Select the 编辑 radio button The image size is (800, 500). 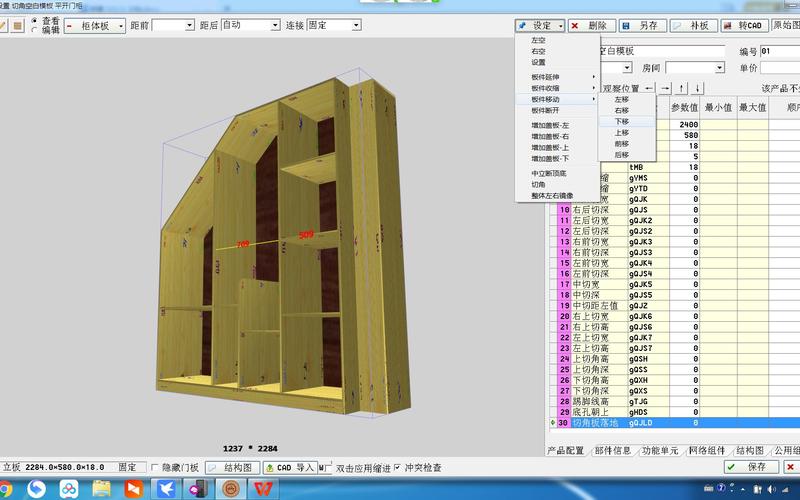(x=34, y=30)
